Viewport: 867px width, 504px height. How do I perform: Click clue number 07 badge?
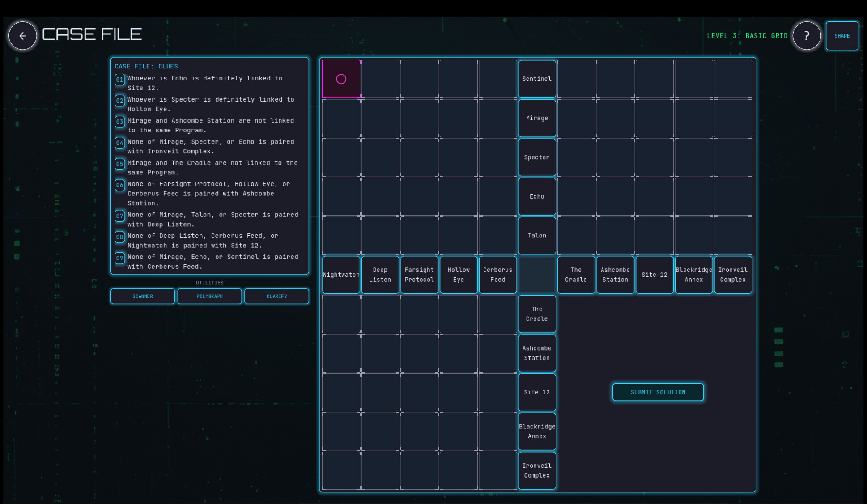point(119,216)
